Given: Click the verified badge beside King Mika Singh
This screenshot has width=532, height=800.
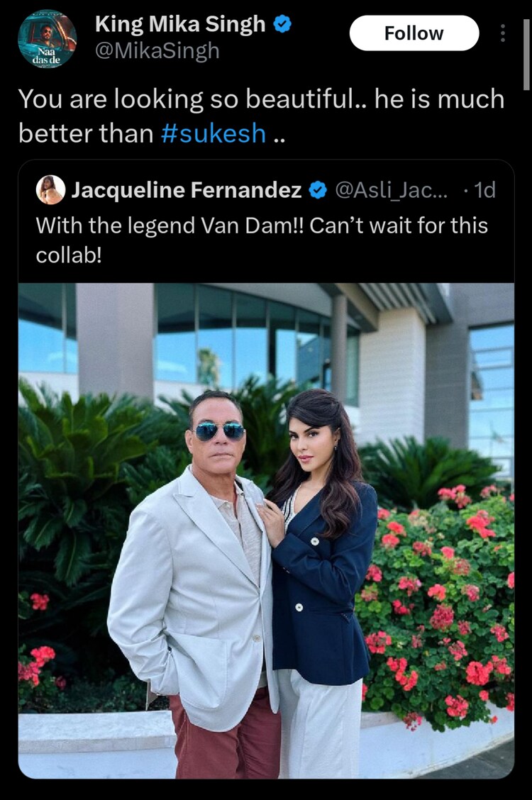Looking at the screenshot, I should pos(282,24).
